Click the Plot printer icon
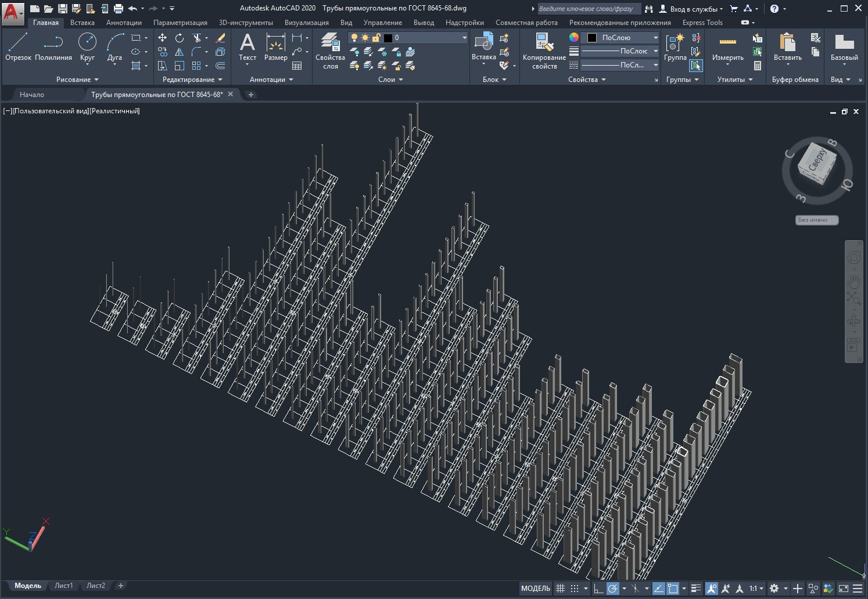The height and width of the screenshot is (599, 868). tap(119, 9)
